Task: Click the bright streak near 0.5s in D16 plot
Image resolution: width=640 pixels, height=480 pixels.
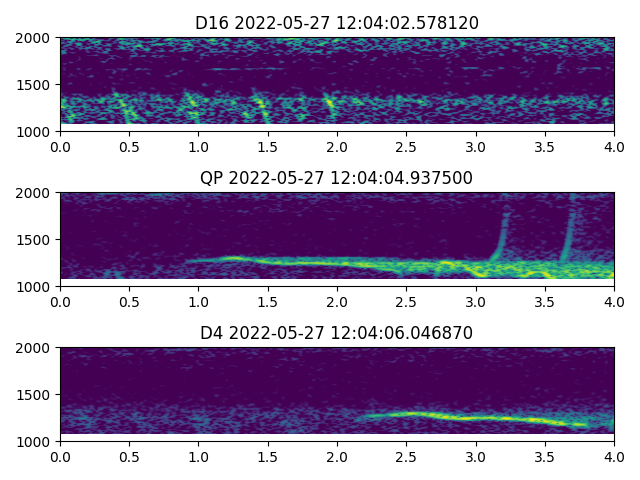Action: tap(122, 104)
